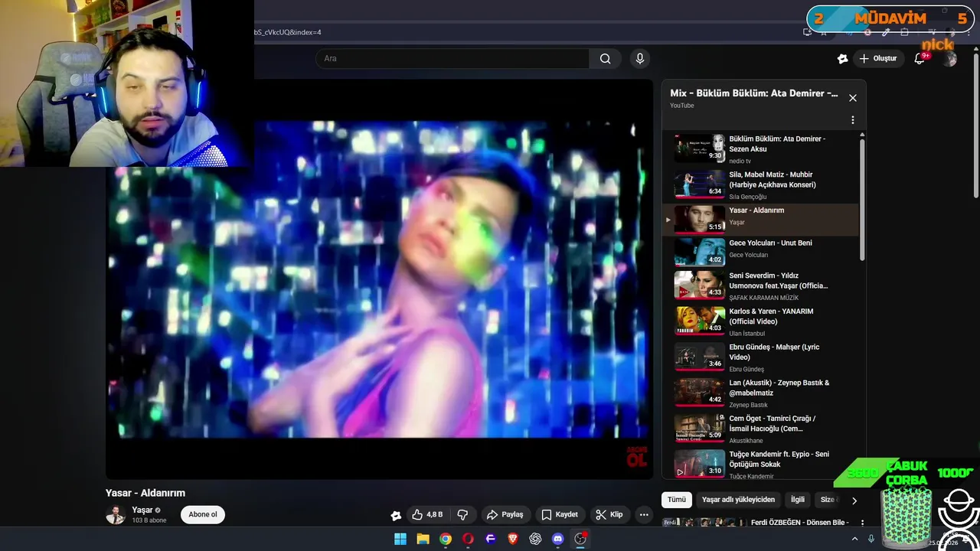Dislike the Yasar - Aldanırım video
Viewport: 980px width, 551px height.
(462, 515)
